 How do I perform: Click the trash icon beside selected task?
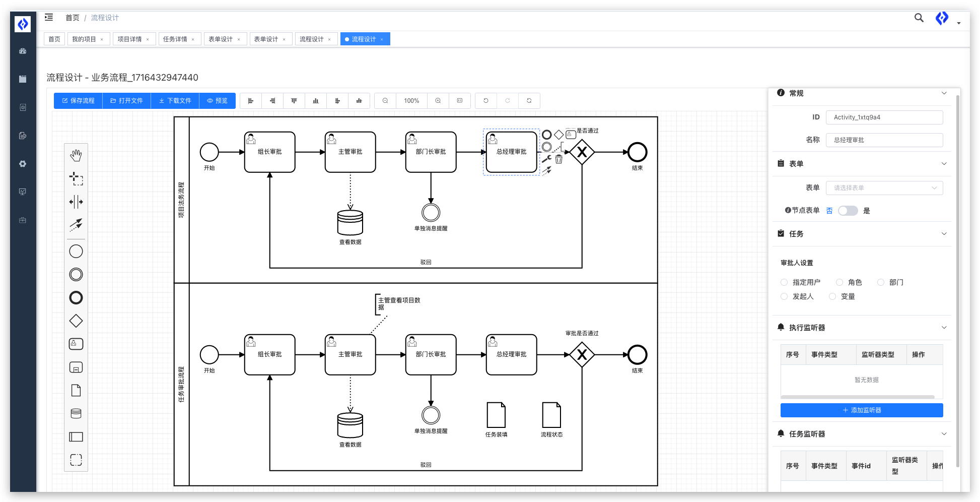coord(559,160)
